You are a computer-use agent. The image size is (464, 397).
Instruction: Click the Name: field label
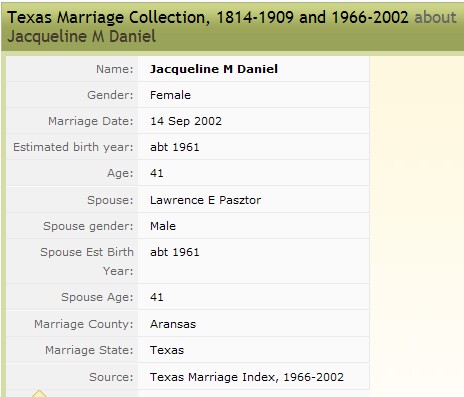(x=114, y=69)
